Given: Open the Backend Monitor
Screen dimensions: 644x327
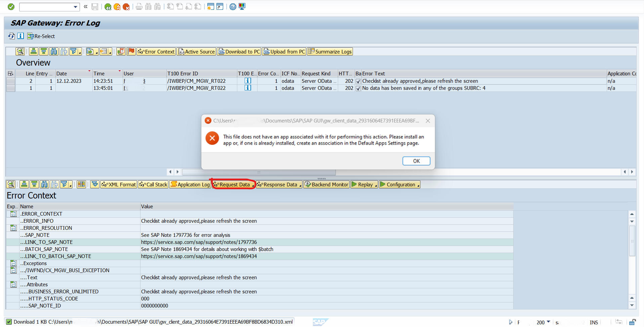Looking at the screenshot, I should pos(326,184).
